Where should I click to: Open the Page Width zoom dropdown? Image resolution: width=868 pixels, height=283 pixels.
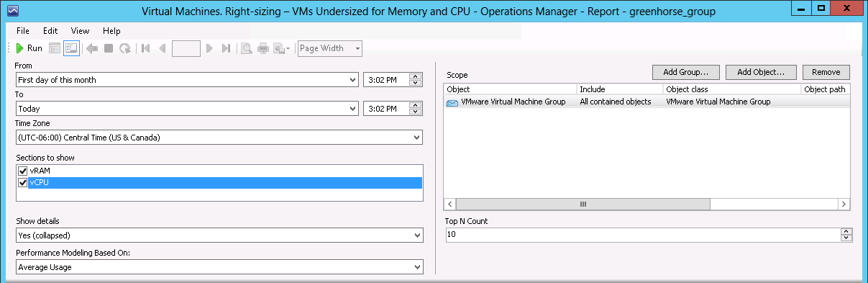click(357, 48)
